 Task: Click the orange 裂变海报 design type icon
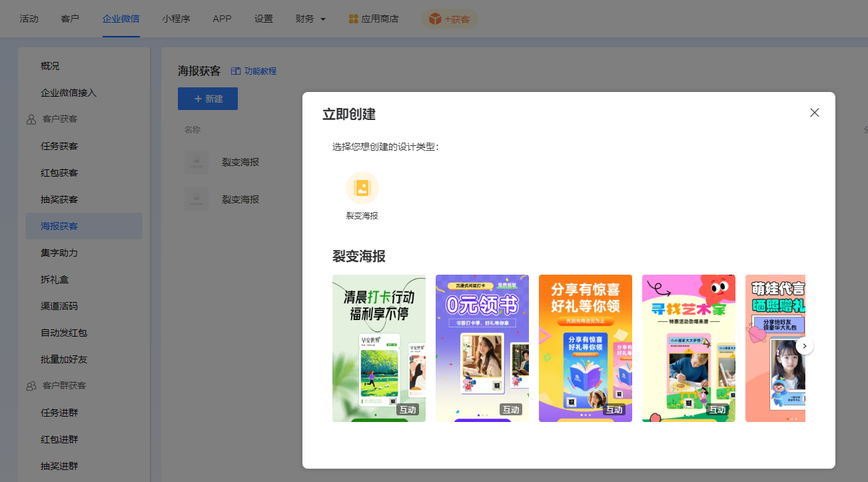tap(362, 188)
